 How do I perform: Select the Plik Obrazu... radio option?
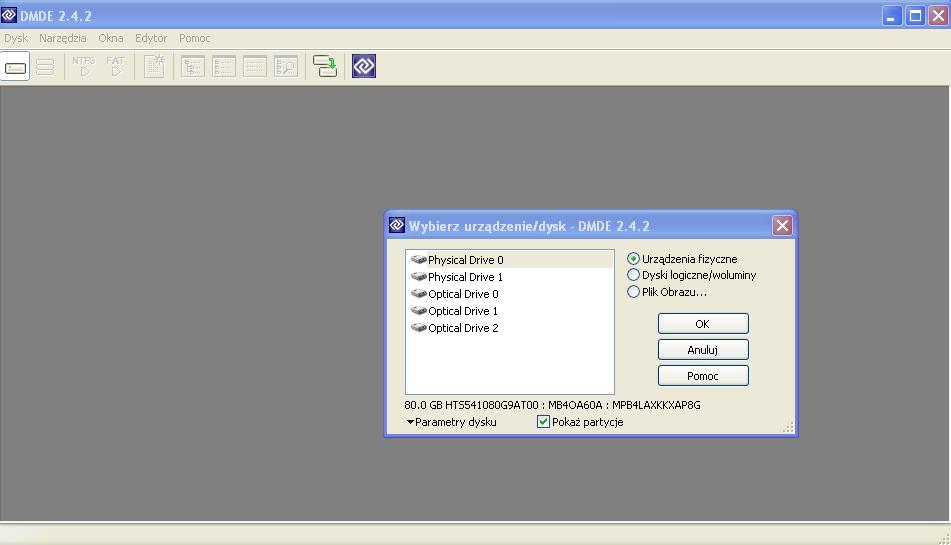click(x=633, y=292)
